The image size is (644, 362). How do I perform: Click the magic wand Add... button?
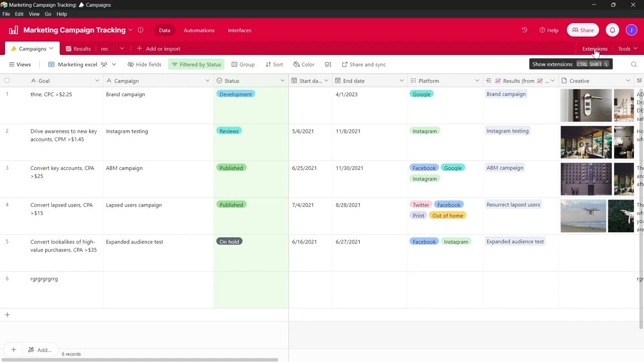40,350
